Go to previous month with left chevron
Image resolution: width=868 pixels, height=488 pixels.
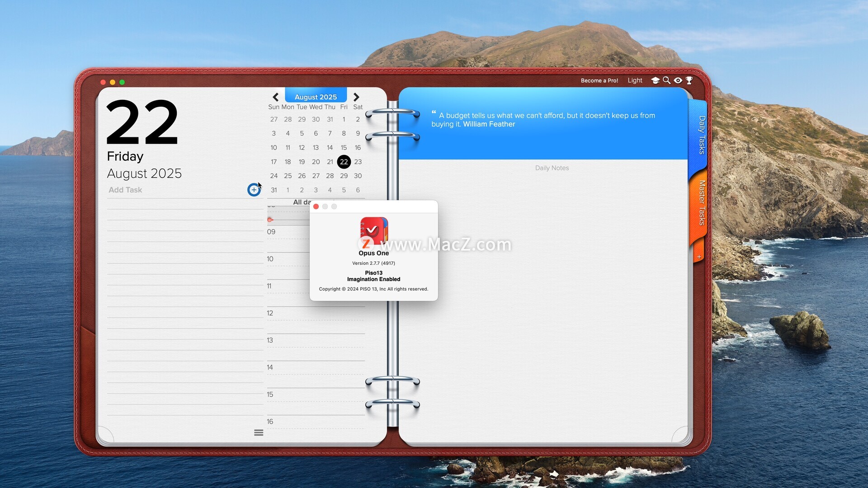[x=275, y=97]
